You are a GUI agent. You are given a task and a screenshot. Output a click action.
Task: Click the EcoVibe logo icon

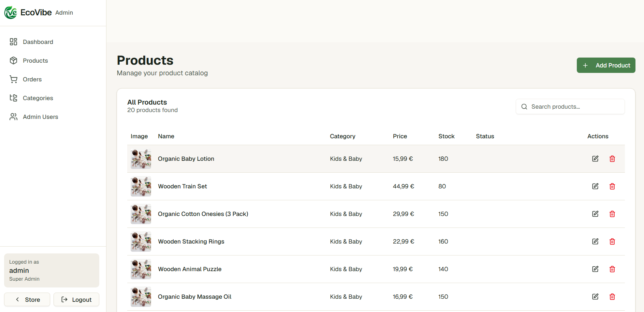pyautogui.click(x=11, y=13)
